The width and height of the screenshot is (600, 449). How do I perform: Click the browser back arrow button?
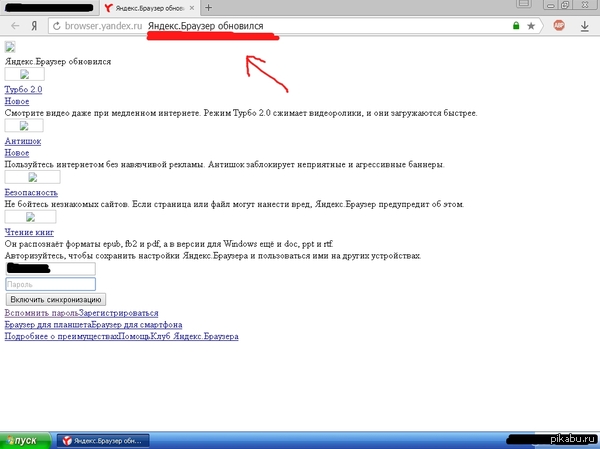[13, 25]
